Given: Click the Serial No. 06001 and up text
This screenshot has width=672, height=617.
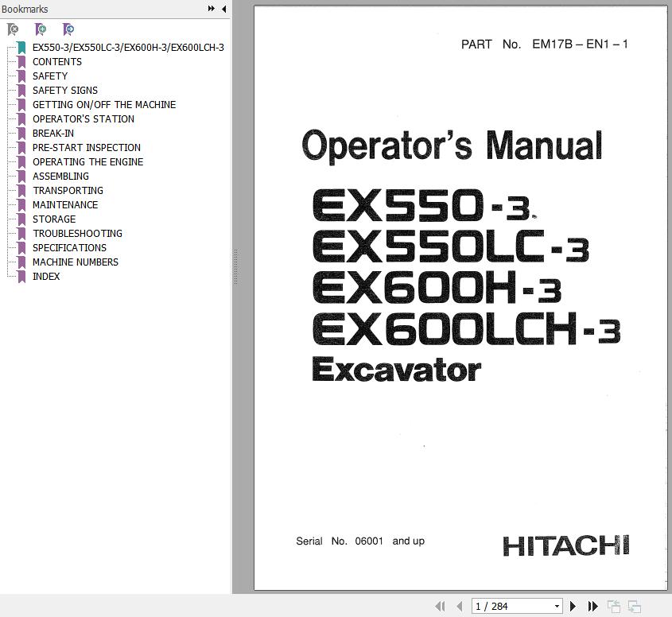Looking at the screenshot, I should [360, 541].
